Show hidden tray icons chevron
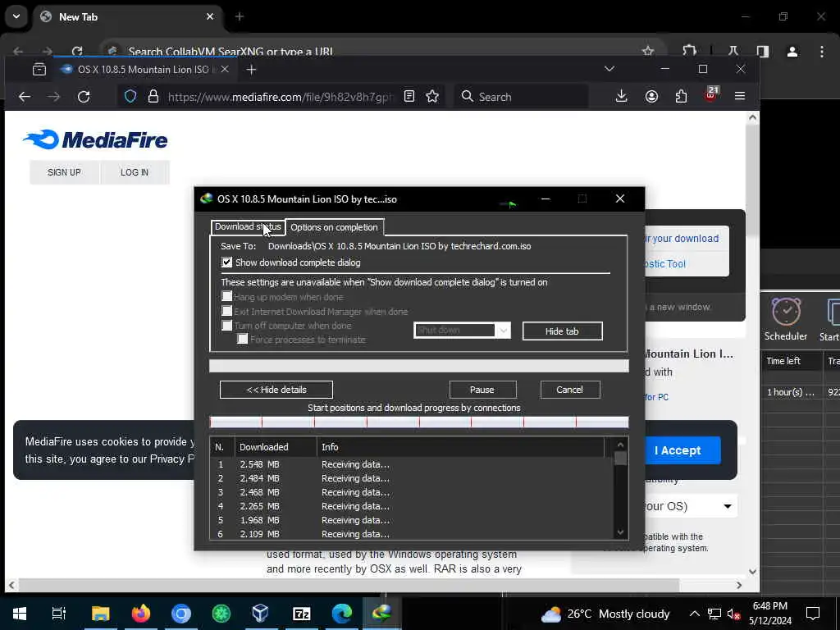The image size is (840, 630). click(x=694, y=614)
